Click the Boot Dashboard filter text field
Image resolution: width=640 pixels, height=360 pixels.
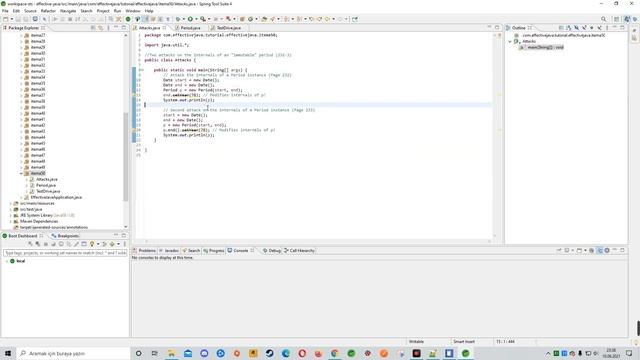(65, 253)
